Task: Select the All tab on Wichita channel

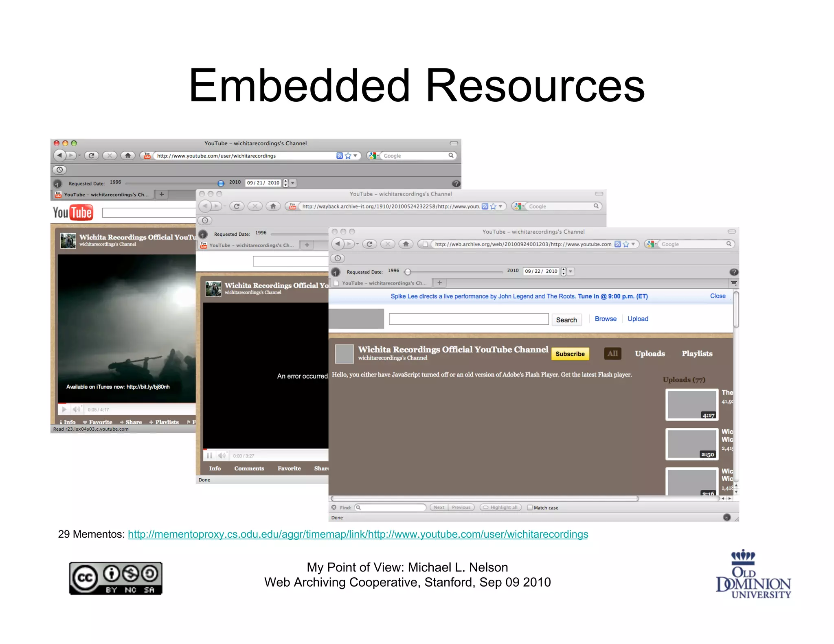Action: (x=612, y=353)
